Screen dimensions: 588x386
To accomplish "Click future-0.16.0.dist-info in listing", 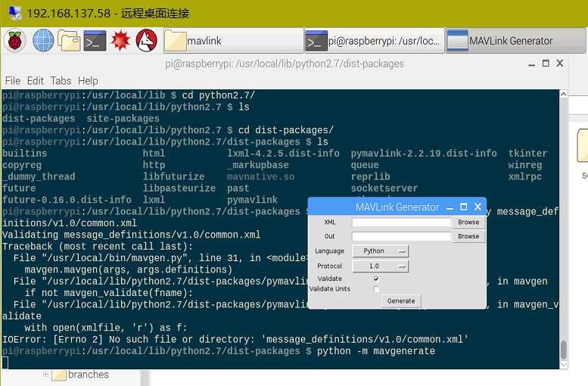I will coord(67,200).
